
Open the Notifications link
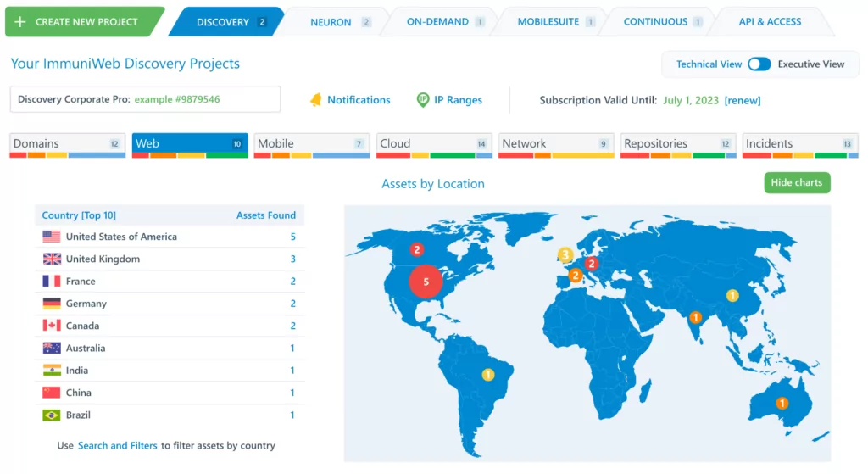coord(359,100)
